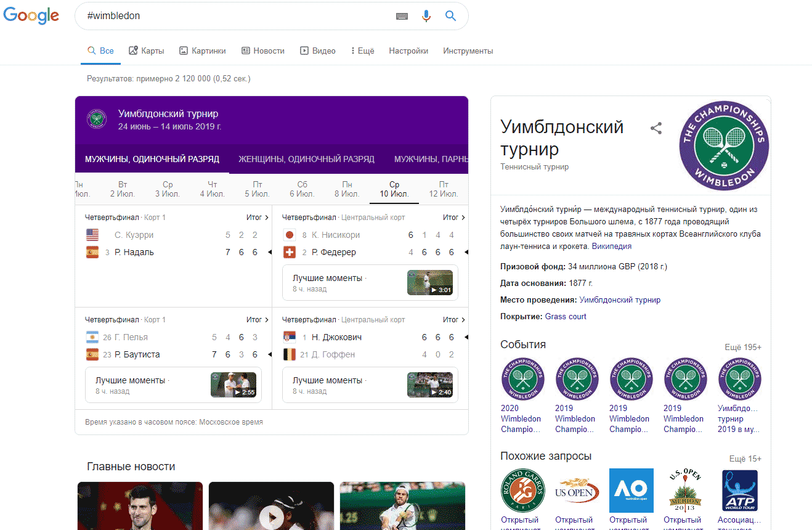
Task: Click player name Р. Федерер
Action: click(334, 252)
